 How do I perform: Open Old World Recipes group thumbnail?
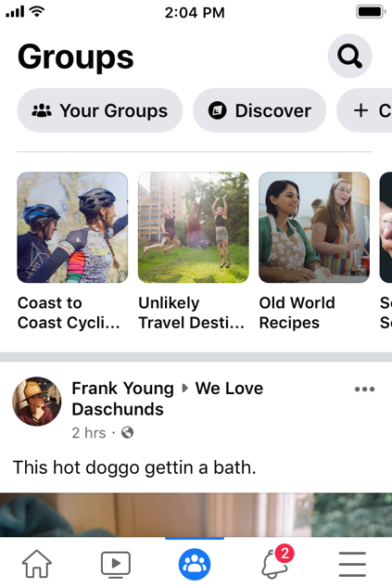pyautogui.click(x=314, y=227)
